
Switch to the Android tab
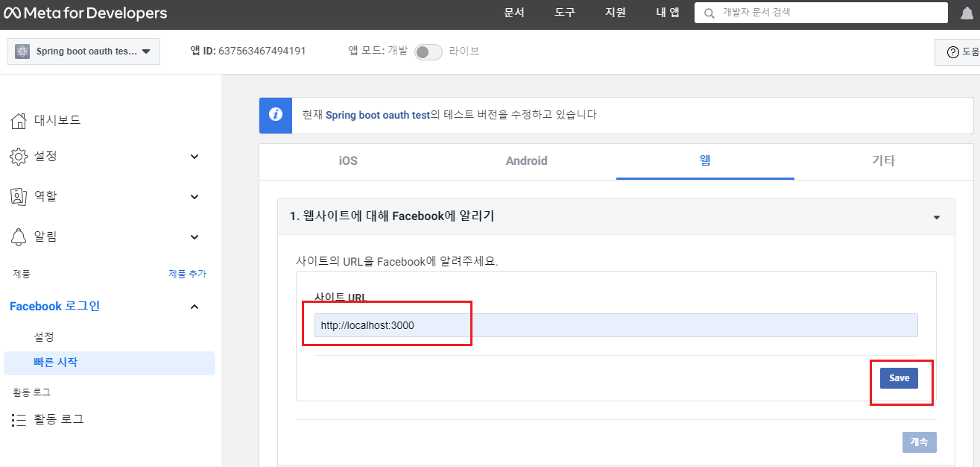pyautogui.click(x=527, y=161)
